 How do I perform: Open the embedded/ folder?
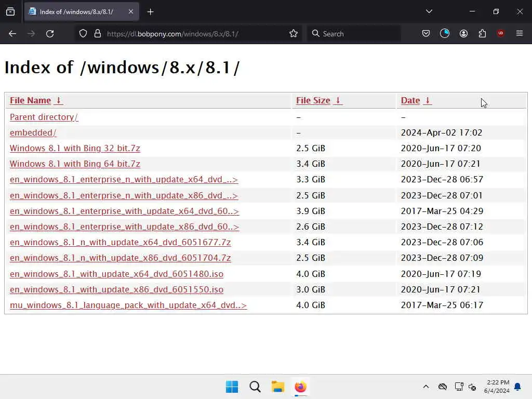pos(33,132)
